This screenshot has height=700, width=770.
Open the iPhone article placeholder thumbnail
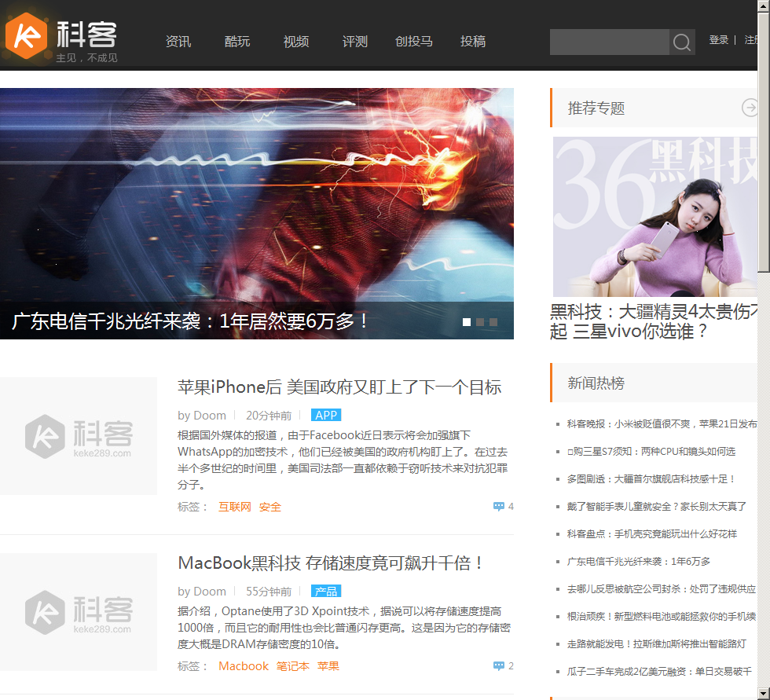point(79,435)
